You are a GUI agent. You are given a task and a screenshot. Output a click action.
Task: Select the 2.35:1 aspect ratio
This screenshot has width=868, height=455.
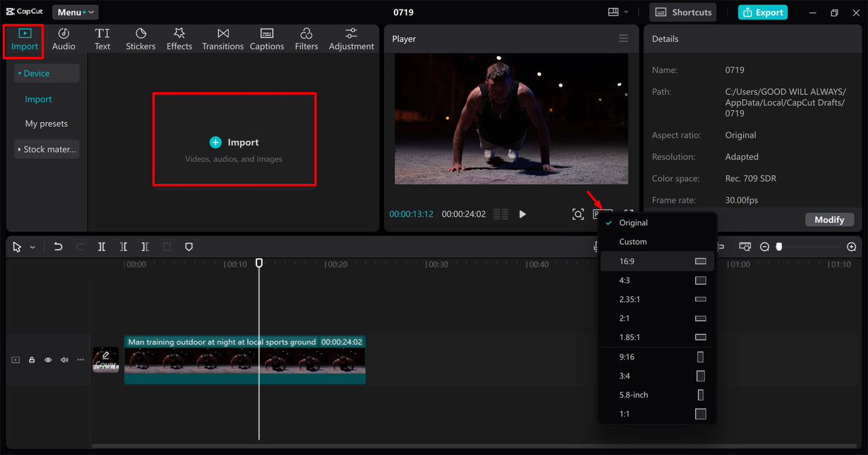point(657,299)
